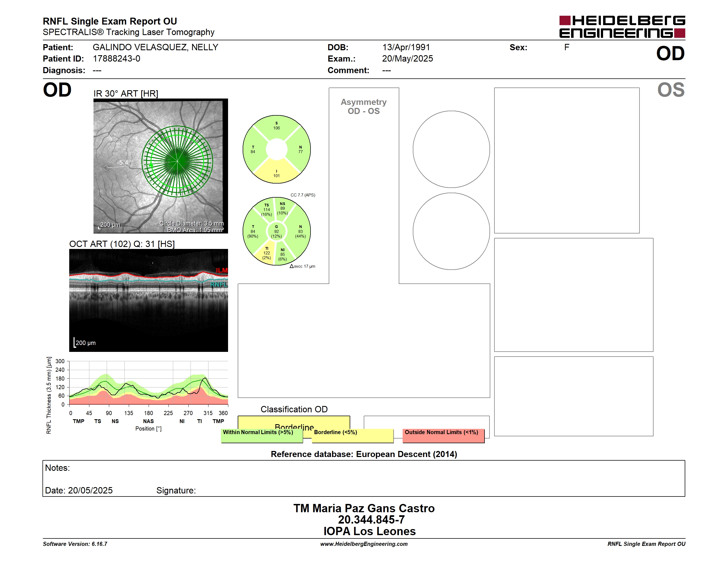Click inside the Notes: field
728x563 pixels.
pos(364,478)
